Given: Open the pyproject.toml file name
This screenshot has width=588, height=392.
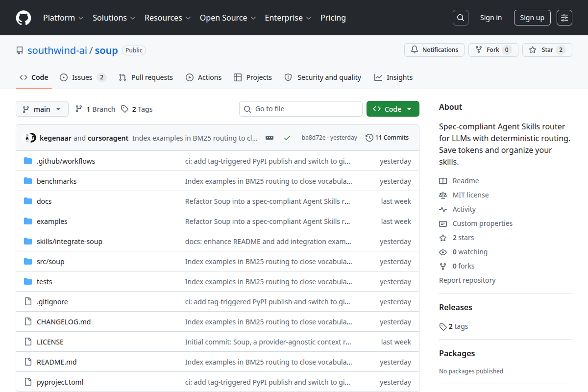Looking at the screenshot, I should (x=60, y=382).
